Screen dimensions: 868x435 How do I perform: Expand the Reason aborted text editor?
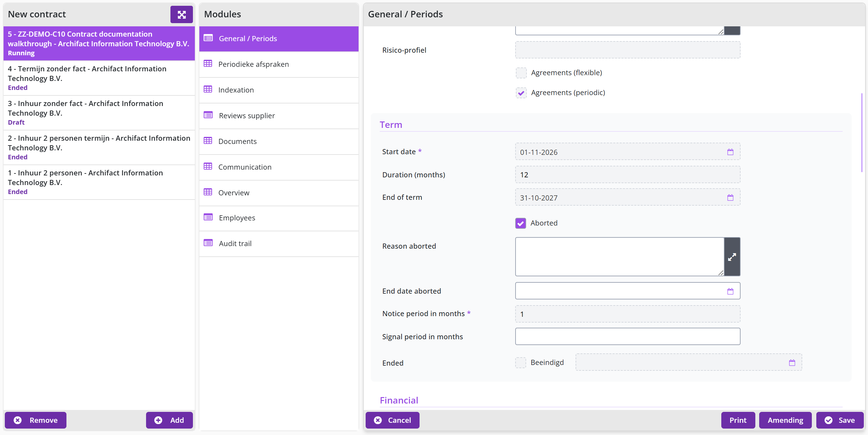point(732,257)
